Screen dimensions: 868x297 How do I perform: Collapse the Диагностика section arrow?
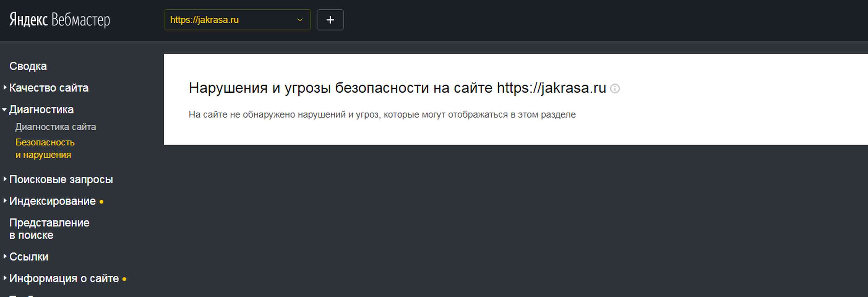pyautogui.click(x=4, y=110)
